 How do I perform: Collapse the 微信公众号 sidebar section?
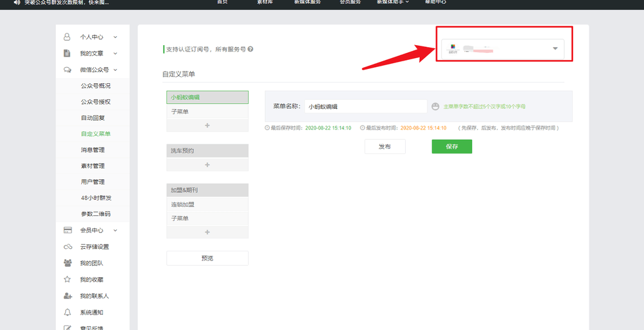(x=115, y=70)
